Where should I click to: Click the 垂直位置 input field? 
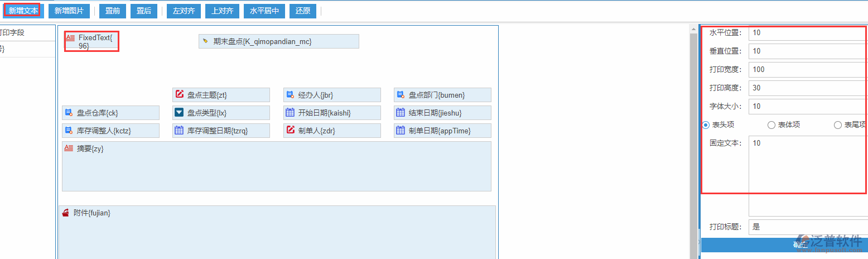pyautogui.click(x=808, y=51)
